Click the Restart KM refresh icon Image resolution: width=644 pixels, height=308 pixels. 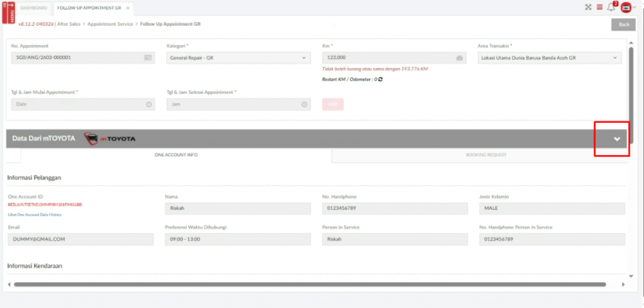point(380,79)
